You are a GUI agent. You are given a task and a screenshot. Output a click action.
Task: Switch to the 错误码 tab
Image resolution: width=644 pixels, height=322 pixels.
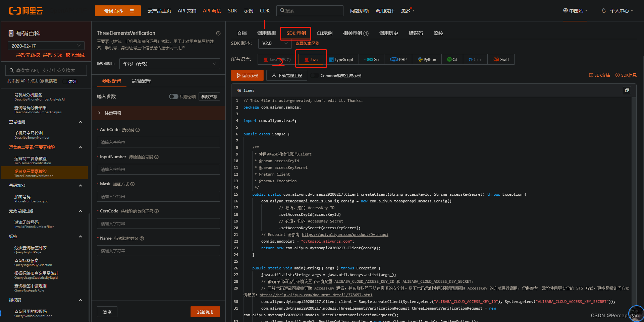416,33
